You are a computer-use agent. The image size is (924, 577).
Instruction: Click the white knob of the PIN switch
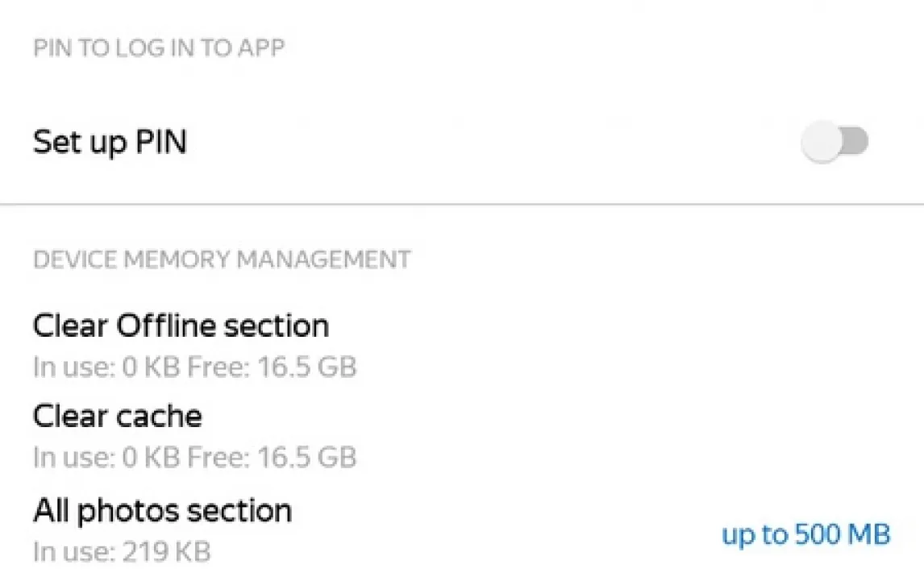tap(822, 143)
